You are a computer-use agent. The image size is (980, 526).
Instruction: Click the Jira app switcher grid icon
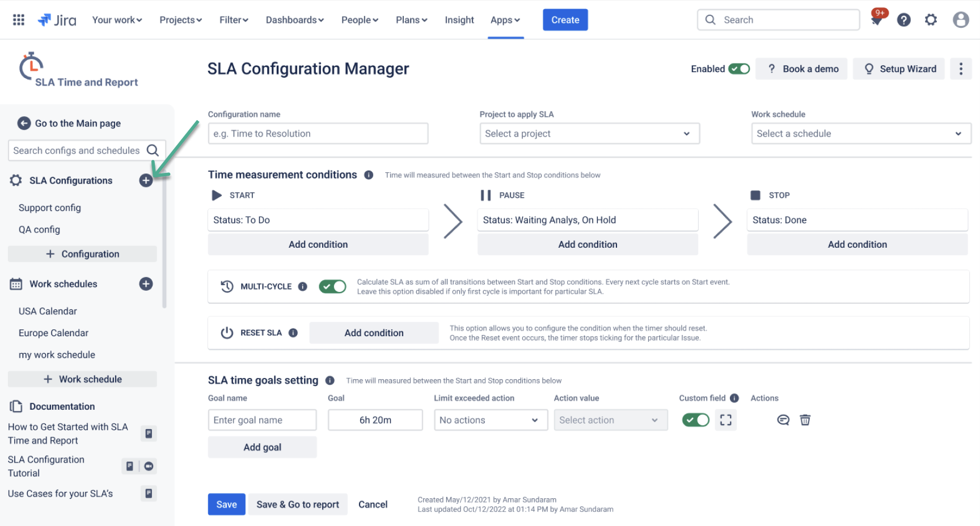[x=18, y=19]
